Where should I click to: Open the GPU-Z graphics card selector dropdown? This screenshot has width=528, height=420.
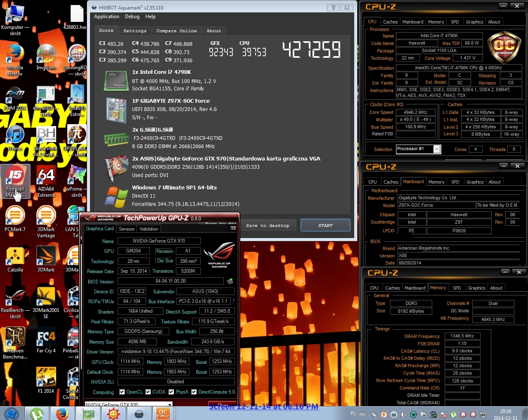click(170, 405)
